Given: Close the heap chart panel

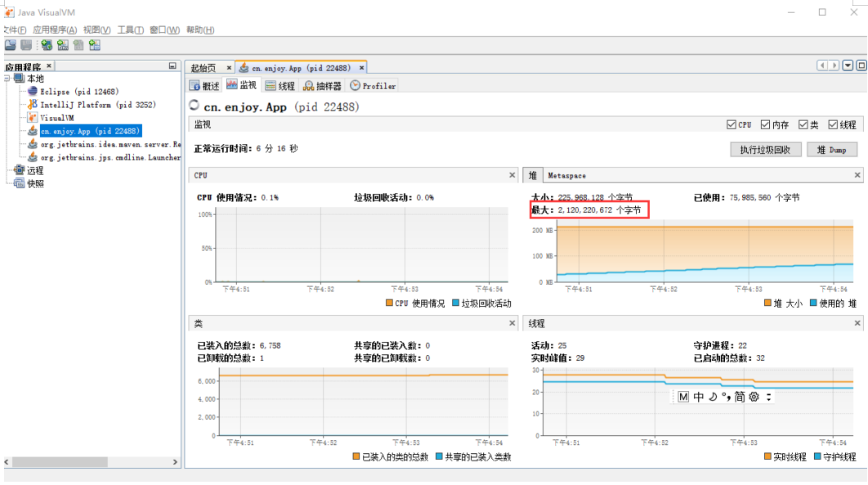Looking at the screenshot, I should click(857, 175).
